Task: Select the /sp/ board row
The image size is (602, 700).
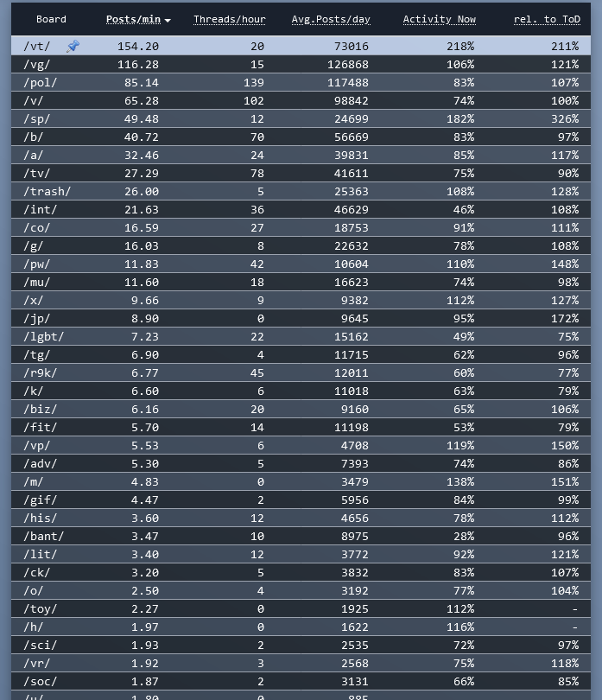Action: click(301, 118)
